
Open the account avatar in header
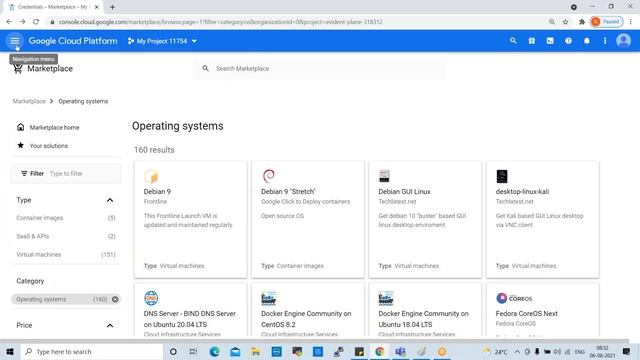click(623, 41)
